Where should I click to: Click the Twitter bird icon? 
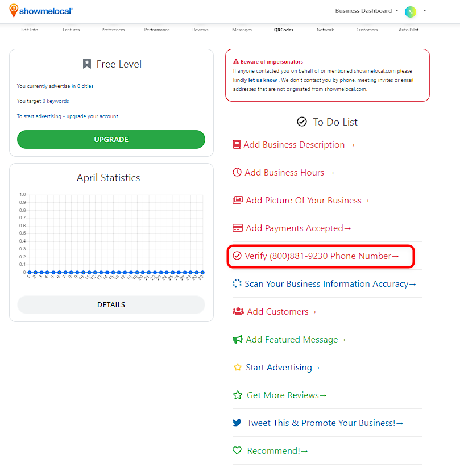[x=237, y=423]
